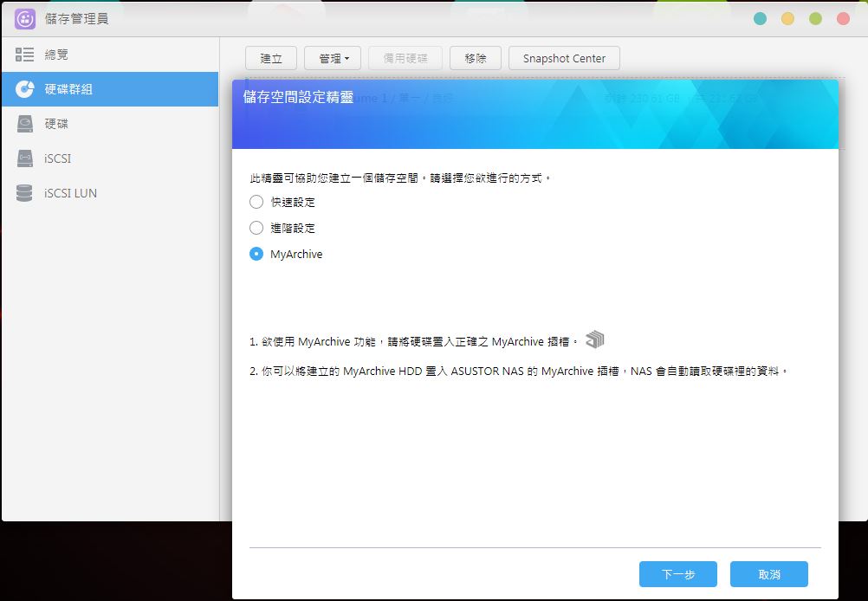Screen dimensions: 868x601
Task: Select the MyArchive radio option
Action: 256,254
